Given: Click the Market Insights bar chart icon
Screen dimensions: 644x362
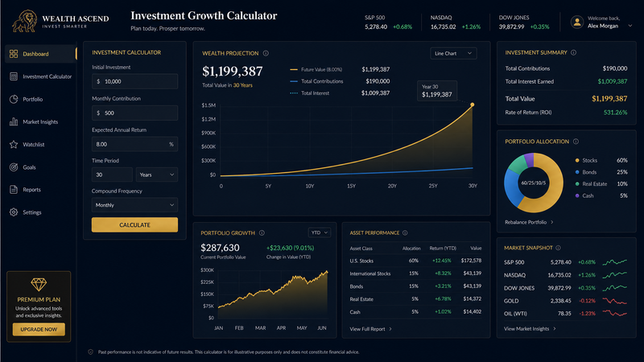Looking at the screenshot, I should [x=14, y=121].
